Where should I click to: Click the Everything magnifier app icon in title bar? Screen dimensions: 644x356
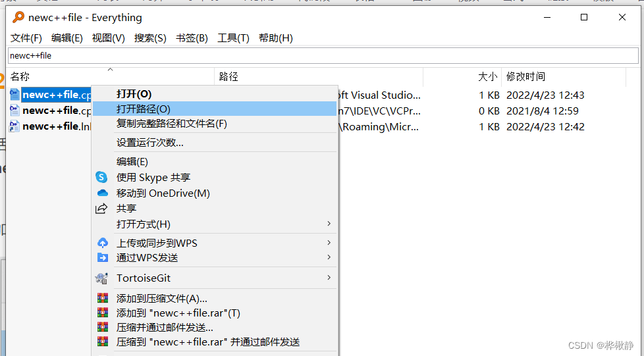coord(18,17)
